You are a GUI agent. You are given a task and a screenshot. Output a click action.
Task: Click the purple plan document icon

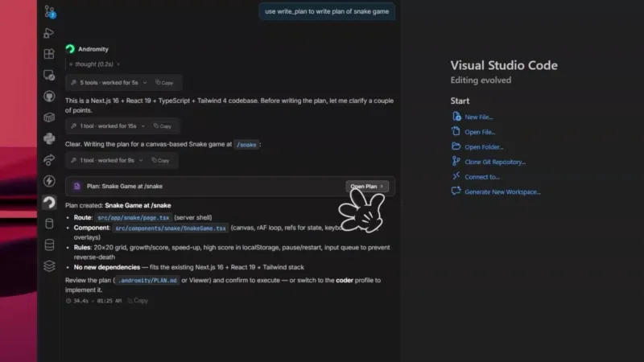(76, 187)
